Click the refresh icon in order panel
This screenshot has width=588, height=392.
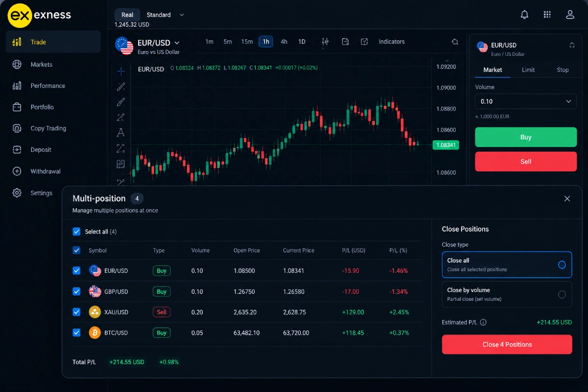pyautogui.click(x=572, y=45)
